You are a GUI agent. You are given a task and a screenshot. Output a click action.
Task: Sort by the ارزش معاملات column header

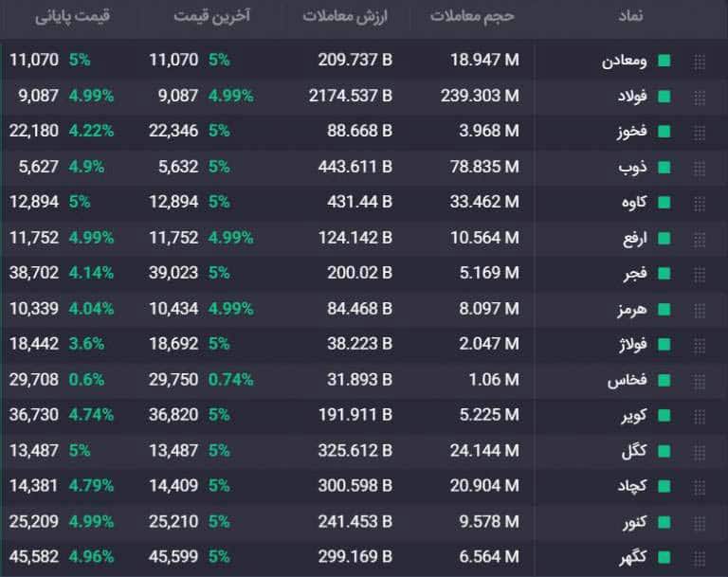[x=344, y=17]
